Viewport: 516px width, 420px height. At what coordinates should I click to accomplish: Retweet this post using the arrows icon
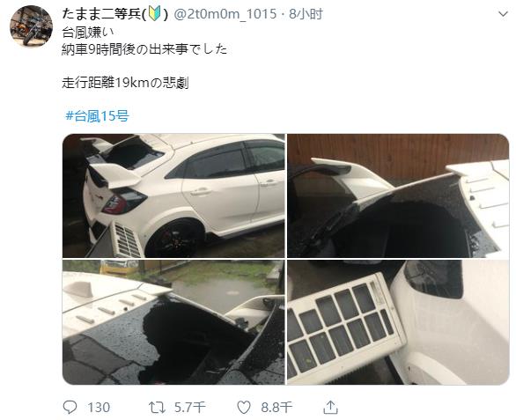158,408
